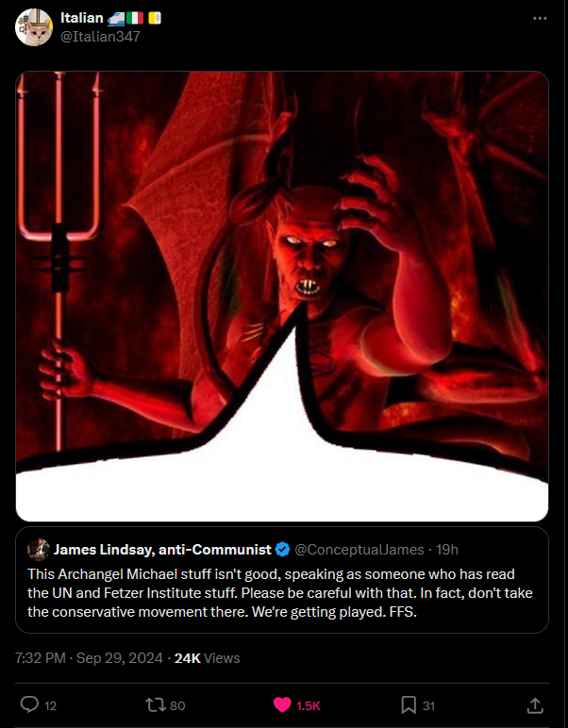Viewport: 568px width, 728px height.
Task: Click the blue verified checkmark badge
Action: tap(282, 550)
